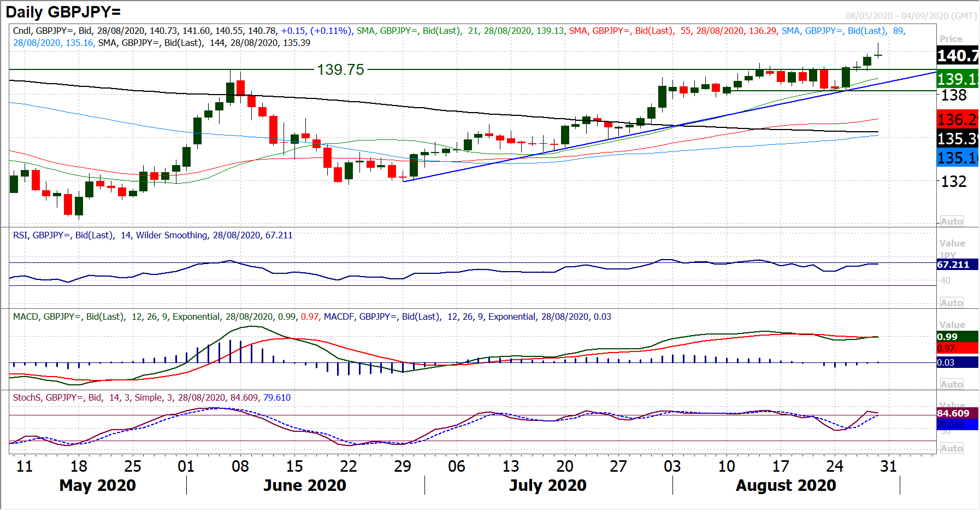
Task: Click the StochS indicator legend label
Action: 151,398
